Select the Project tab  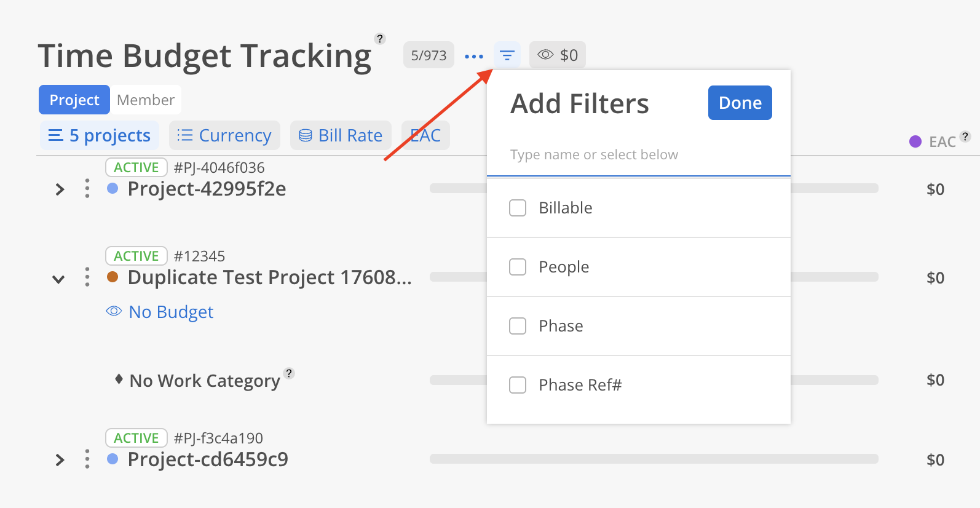click(x=74, y=100)
